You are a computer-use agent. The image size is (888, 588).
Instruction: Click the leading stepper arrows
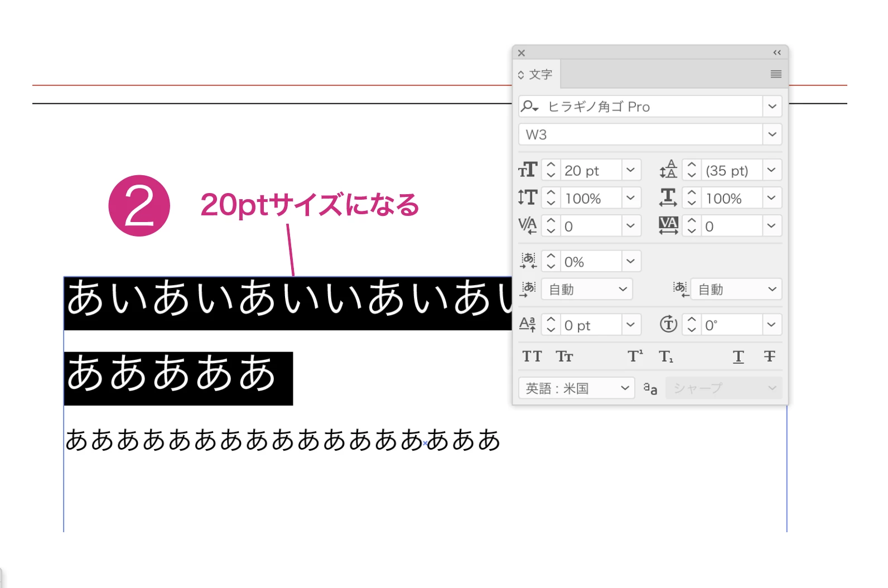691,170
